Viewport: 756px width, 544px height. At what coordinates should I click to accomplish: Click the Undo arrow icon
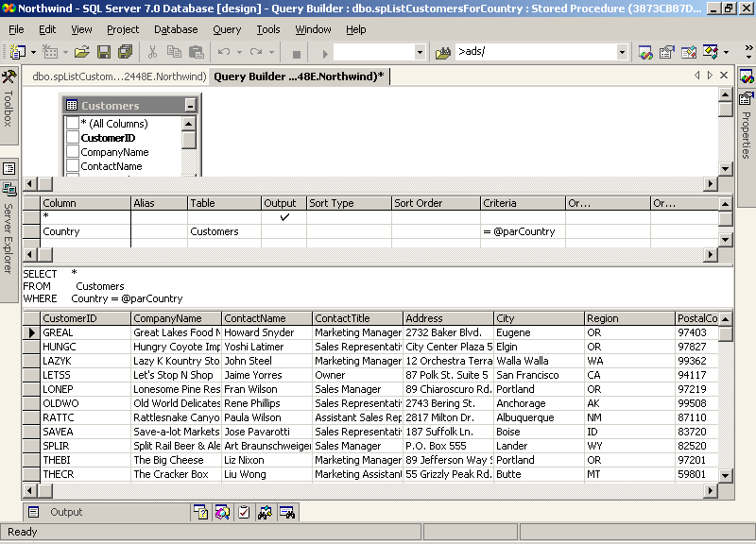224,52
